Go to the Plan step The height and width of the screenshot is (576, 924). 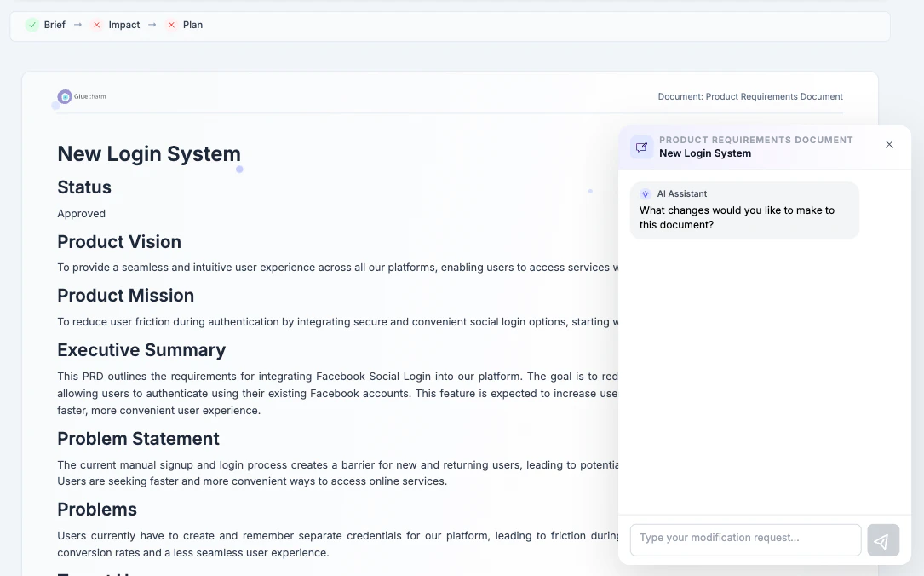192,25
